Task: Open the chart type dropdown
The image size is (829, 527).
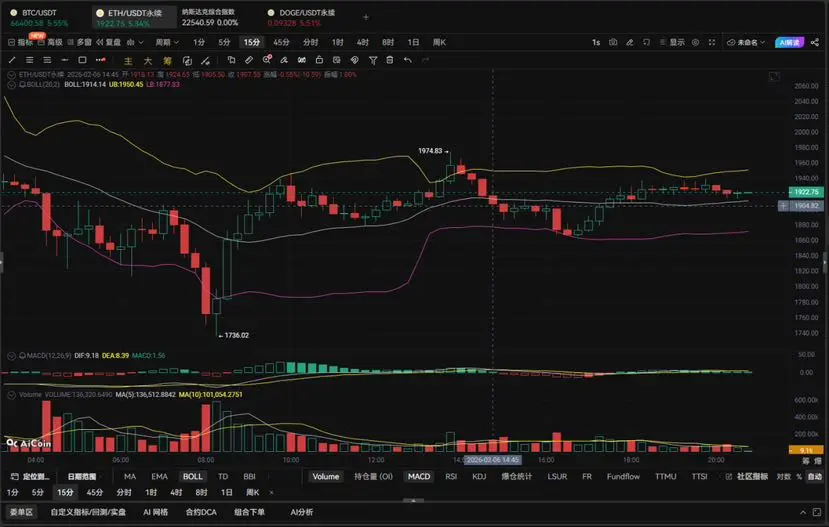Action: [135, 42]
